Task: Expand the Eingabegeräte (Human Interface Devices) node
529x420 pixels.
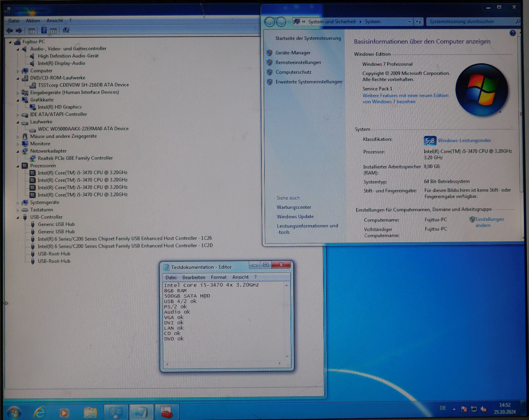Action: (18, 93)
